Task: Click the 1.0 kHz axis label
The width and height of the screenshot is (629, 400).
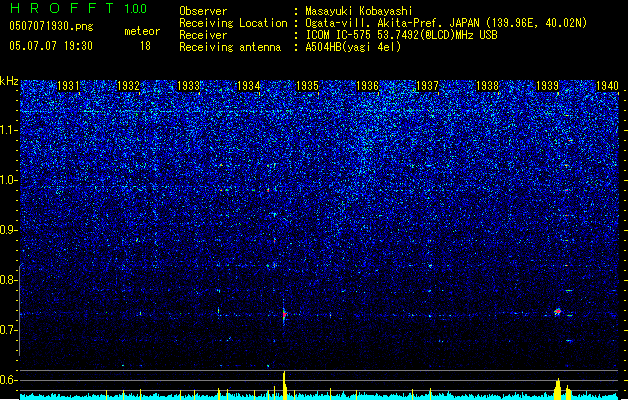Action: [8, 180]
